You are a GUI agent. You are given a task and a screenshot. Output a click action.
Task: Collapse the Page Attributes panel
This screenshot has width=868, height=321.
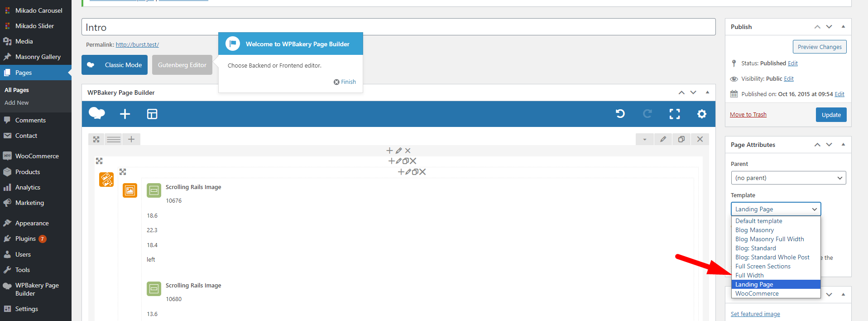pos(843,144)
